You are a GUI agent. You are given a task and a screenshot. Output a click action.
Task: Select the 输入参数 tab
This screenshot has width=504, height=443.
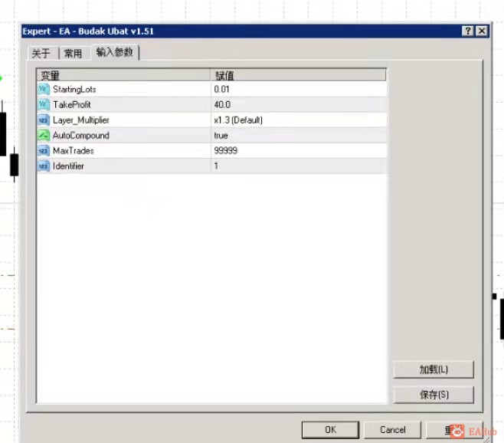point(115,52)
